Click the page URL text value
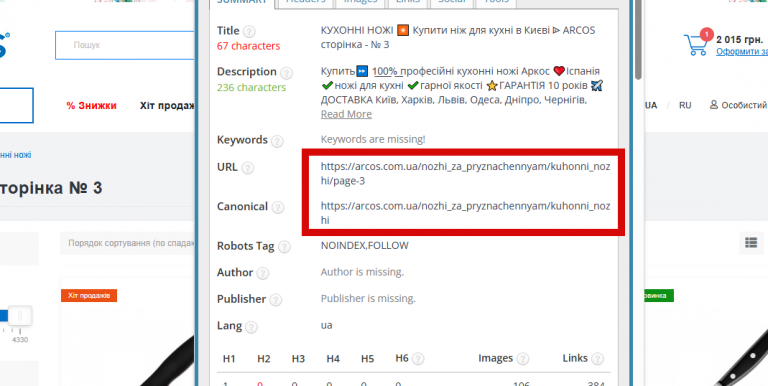This screenshot has width=768, height=386. tap(465, 173)
